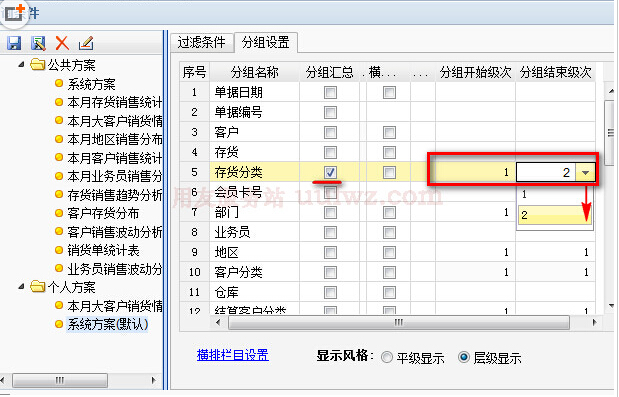Select 本月地区销售分布 scheme
Screen dimensions: 619x397
pos(114,139)
